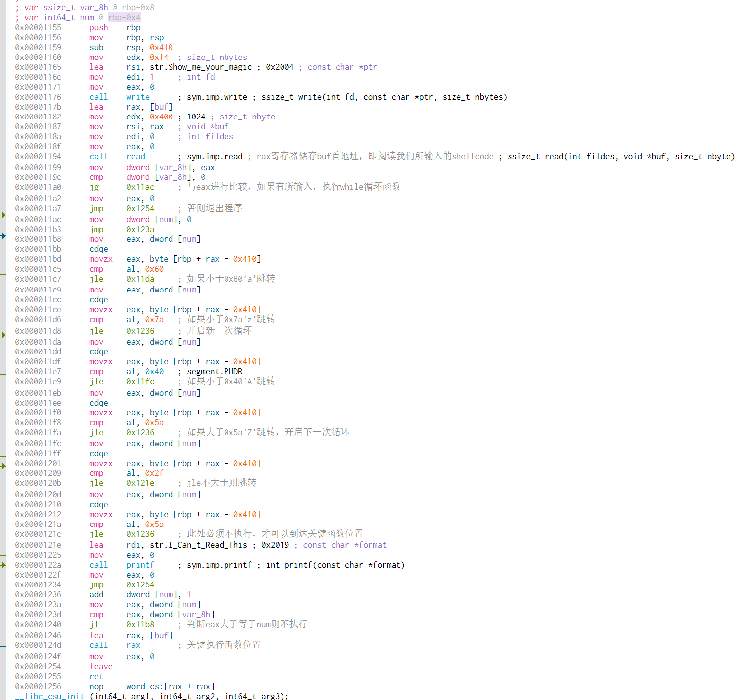Open the str.I_Can_t_Read_This string reference
The image size is (737, 700).
click(x=198, y=545)
